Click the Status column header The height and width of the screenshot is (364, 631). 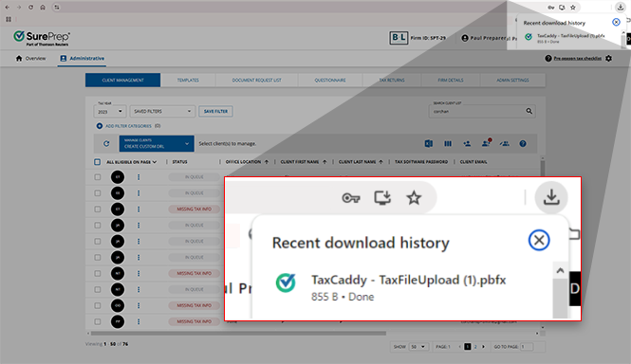(x=179, y=162)
